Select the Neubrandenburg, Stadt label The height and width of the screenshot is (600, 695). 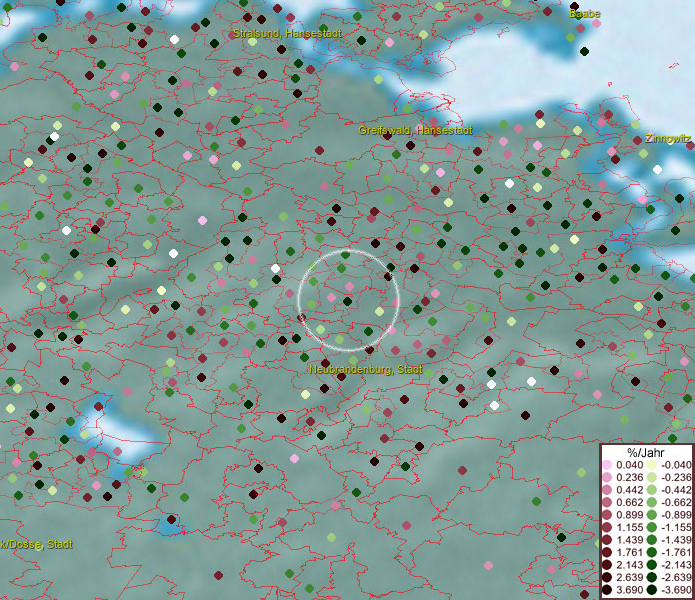[x=365, y=370]
